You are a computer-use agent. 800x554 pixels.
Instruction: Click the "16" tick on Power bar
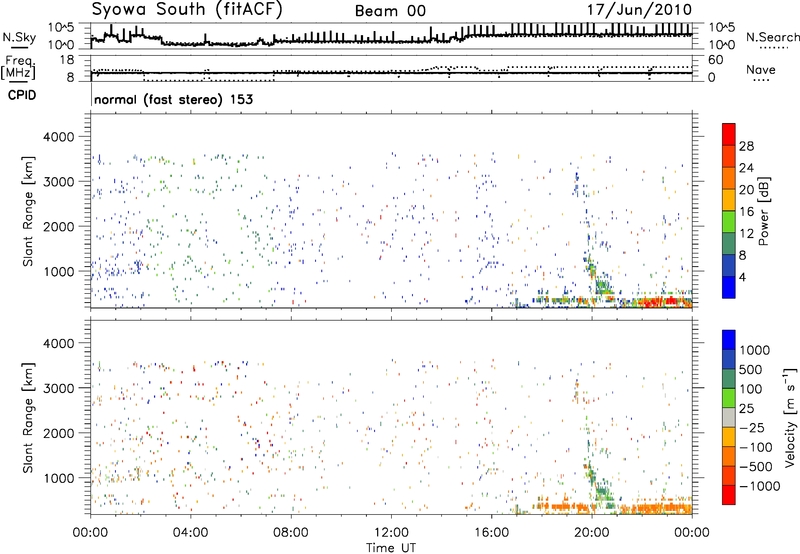[x=746, y=212]
